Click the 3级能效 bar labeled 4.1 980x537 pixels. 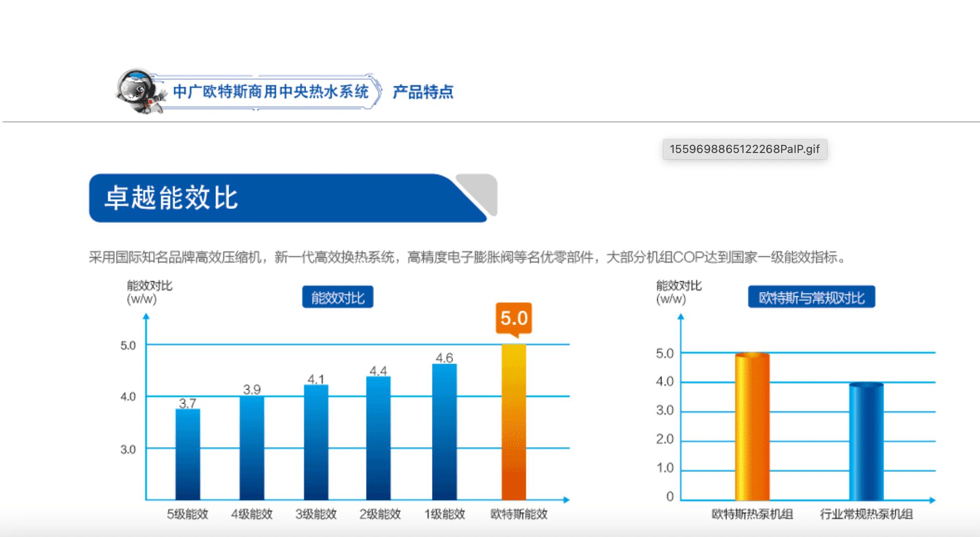click(x=316, y=443)
